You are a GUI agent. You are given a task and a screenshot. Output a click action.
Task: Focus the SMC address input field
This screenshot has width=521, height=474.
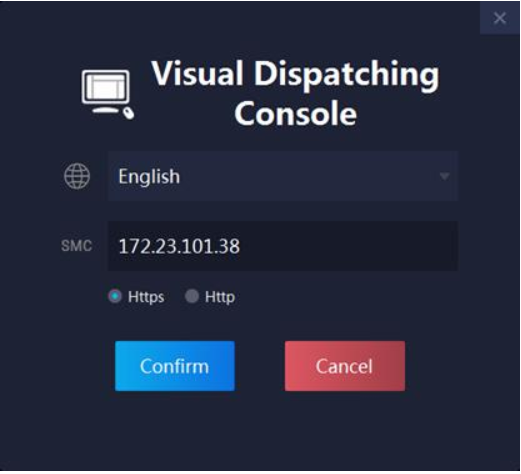pyautogui.click(x=283, y=246)
